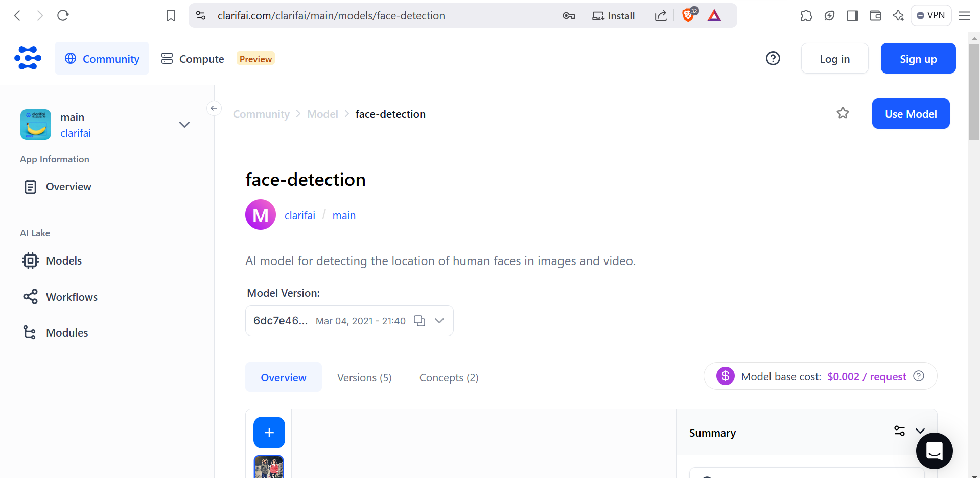The image size is (980, 478).
Task: Star the face-detection model
Action: [843, 113]
